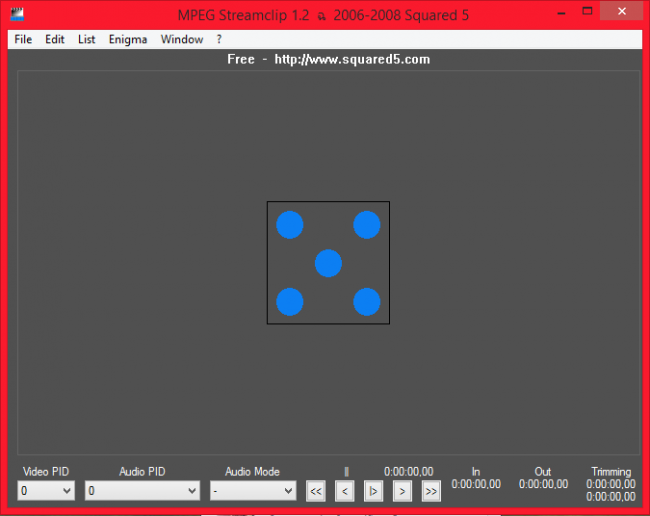Open the File menu
The image size is (650, 516).
point(23,39)
